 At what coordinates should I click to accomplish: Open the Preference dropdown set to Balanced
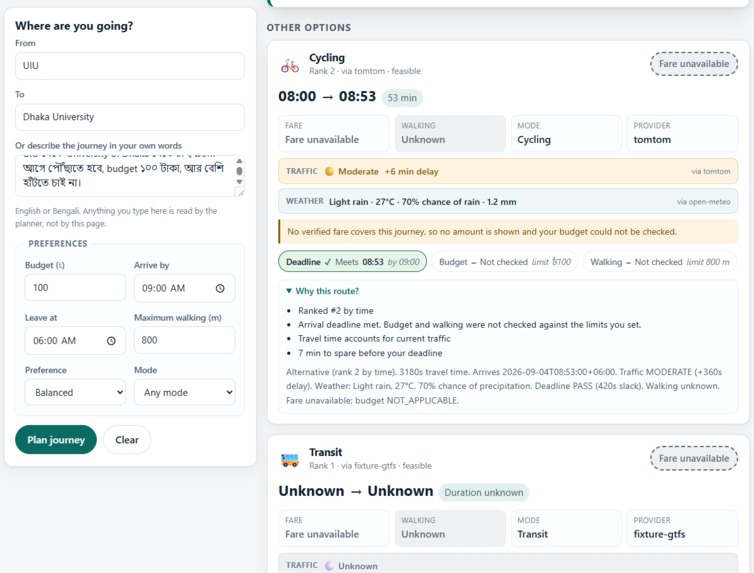[75, 392]
